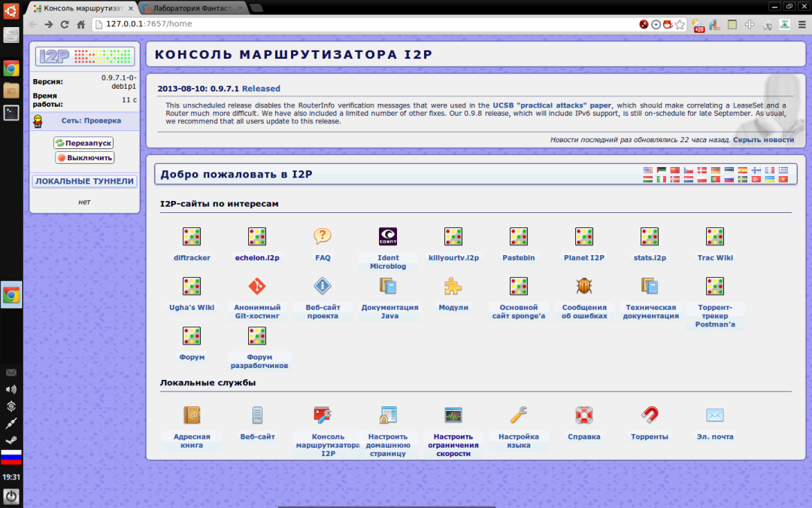Open the Торренты magnet icon
This screenshot has width=812, height=508.
(649, 415)
